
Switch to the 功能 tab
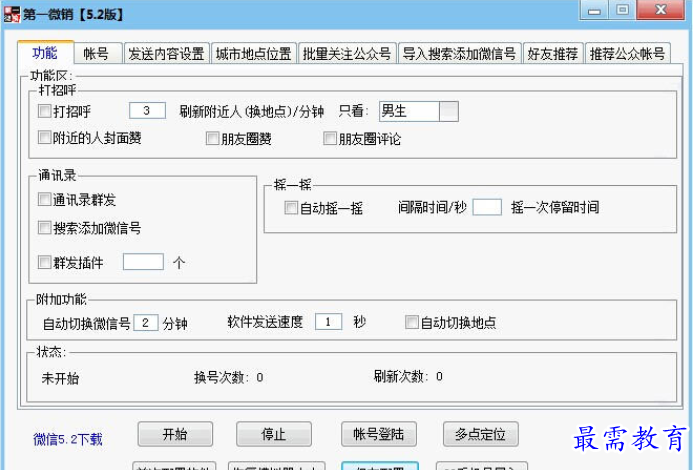(45, 53)
